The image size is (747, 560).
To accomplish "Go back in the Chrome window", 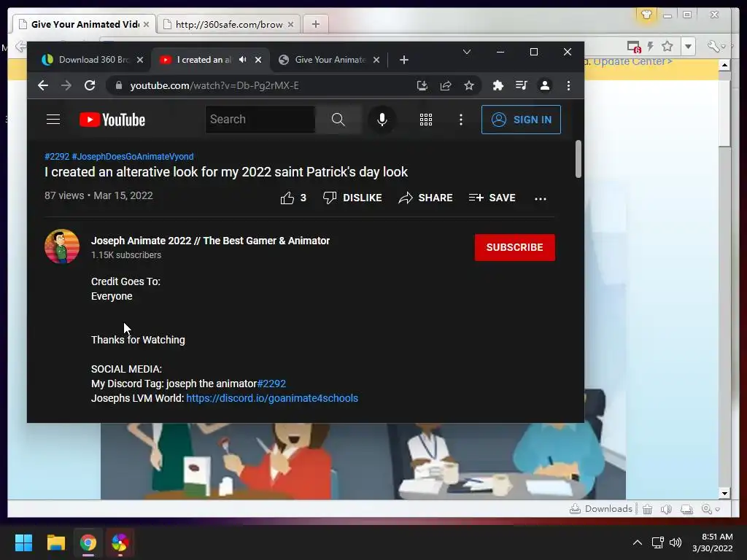I will 43,85.
